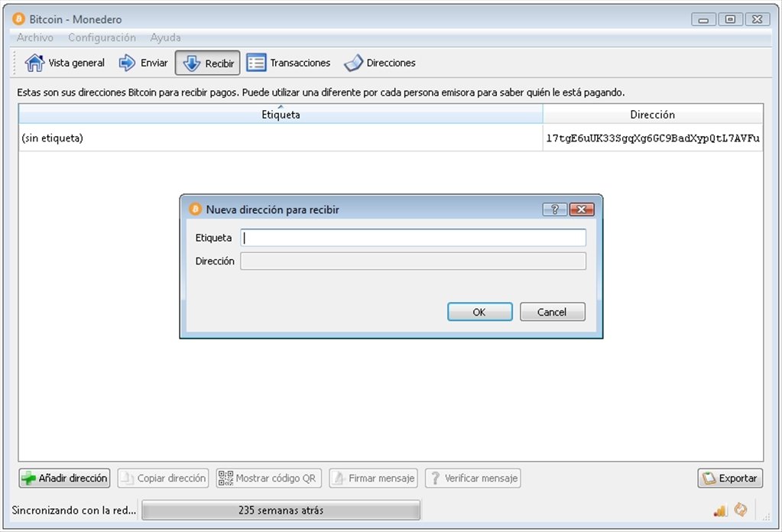The width and height of the screenshot is (782, 532).
Task: Click the Bitcoin logo in the dialog title
Action: pos(195,209)
